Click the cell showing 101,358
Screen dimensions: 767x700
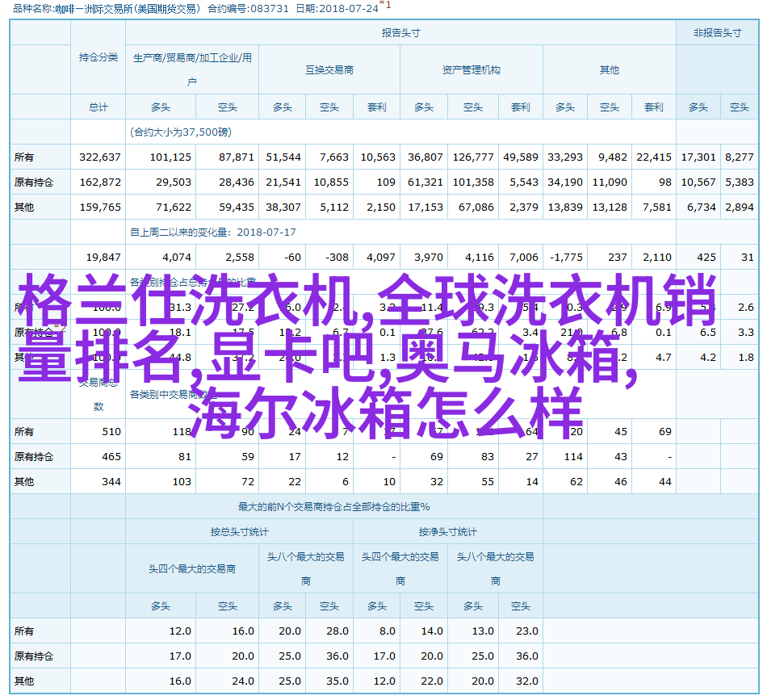pos(473,182)
